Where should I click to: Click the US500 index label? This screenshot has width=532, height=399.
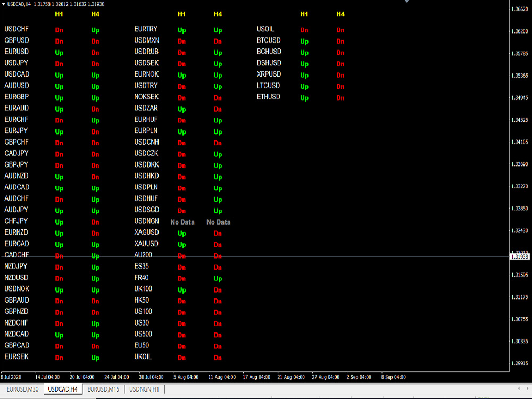point(143,334)
